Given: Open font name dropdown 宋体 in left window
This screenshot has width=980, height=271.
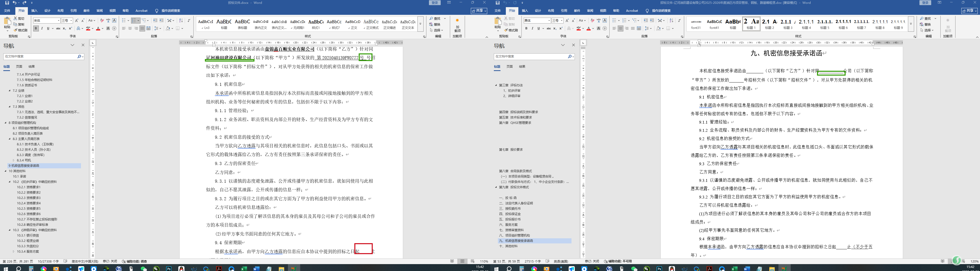Looking at the screenshot, I should [x=59, y=20].
